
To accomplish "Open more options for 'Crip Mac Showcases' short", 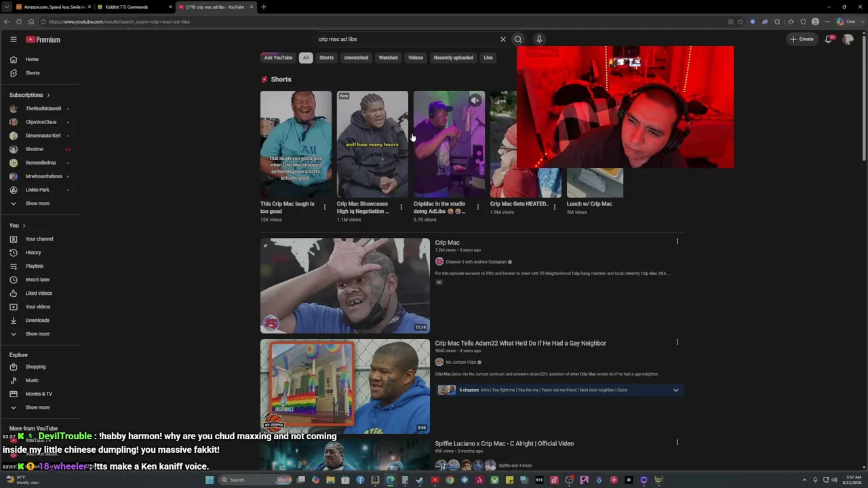I will click(401, 207).
